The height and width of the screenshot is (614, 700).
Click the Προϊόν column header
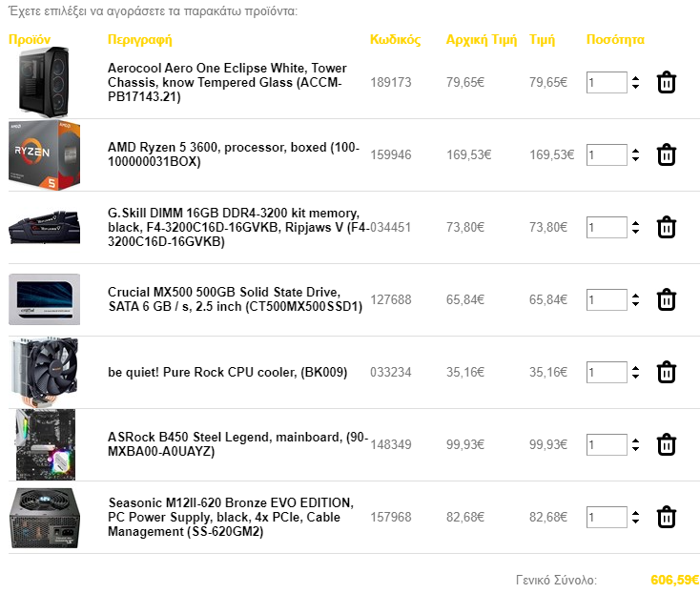pyautogui.click(x=30, y=40)
